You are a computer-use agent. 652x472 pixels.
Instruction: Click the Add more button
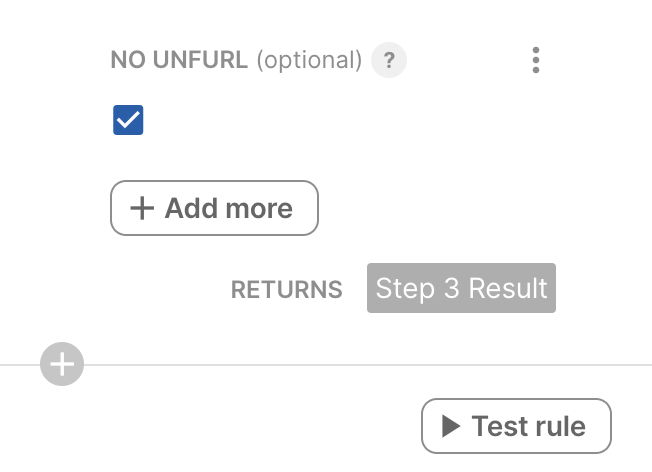tap(214, 208)
